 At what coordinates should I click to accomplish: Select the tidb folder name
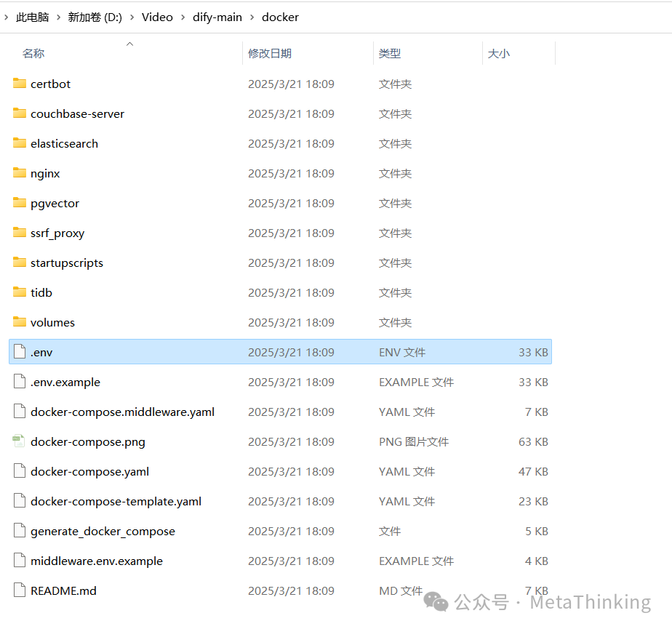click(x=41, y=292)
